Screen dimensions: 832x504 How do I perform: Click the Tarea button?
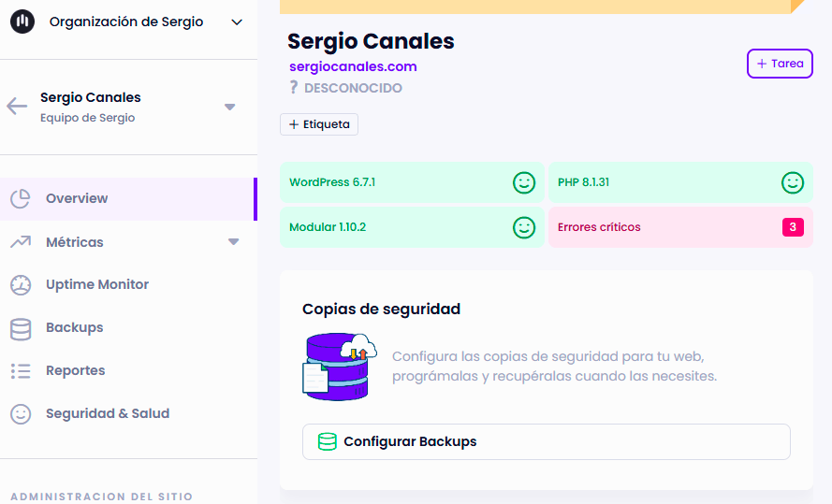[x=780, y=64]
